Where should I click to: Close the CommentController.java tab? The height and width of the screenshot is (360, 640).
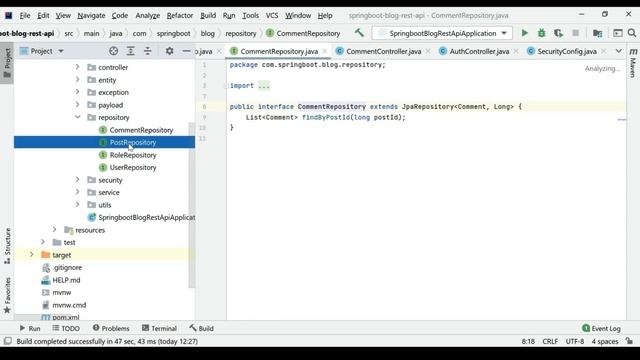click(428, 51)
